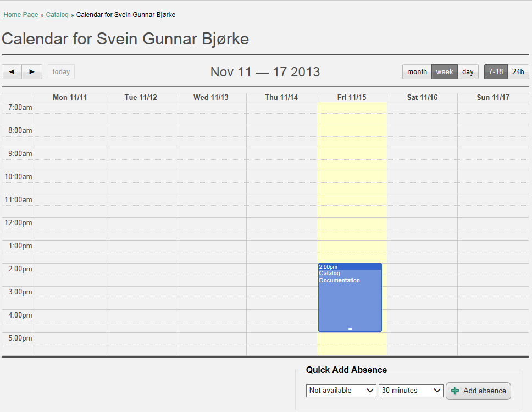Show the full 24h range
The width and height of the screenshot is (532, 412).
click(x=518, y=72)
